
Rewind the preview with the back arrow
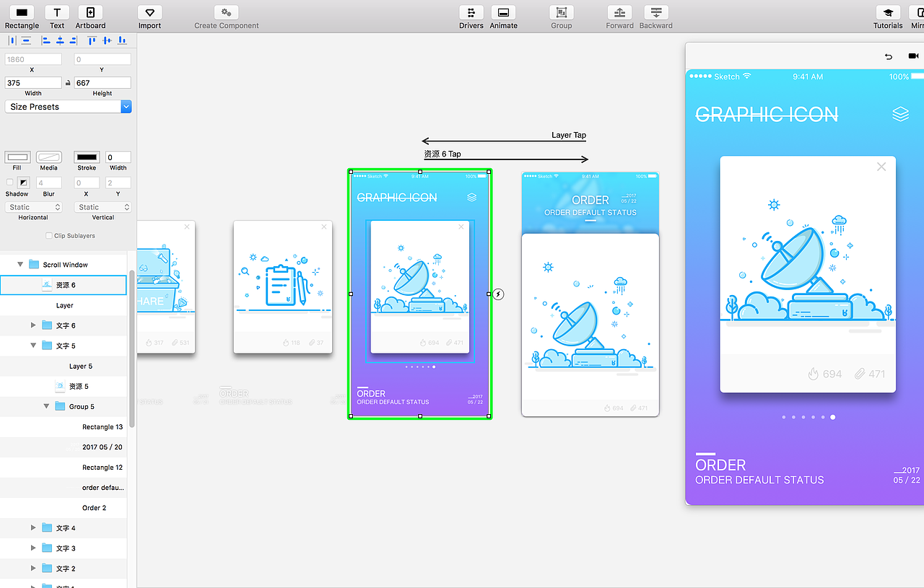pos(889,56)
